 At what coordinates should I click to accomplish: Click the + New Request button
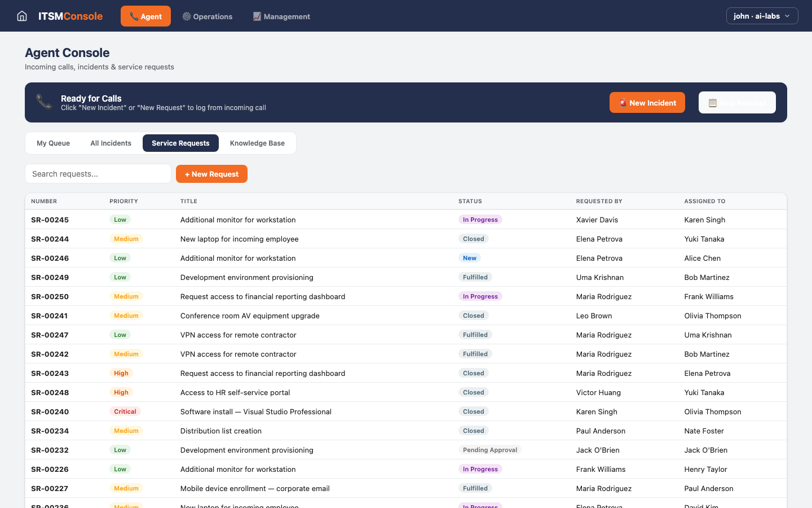click(x=211, y=174)
